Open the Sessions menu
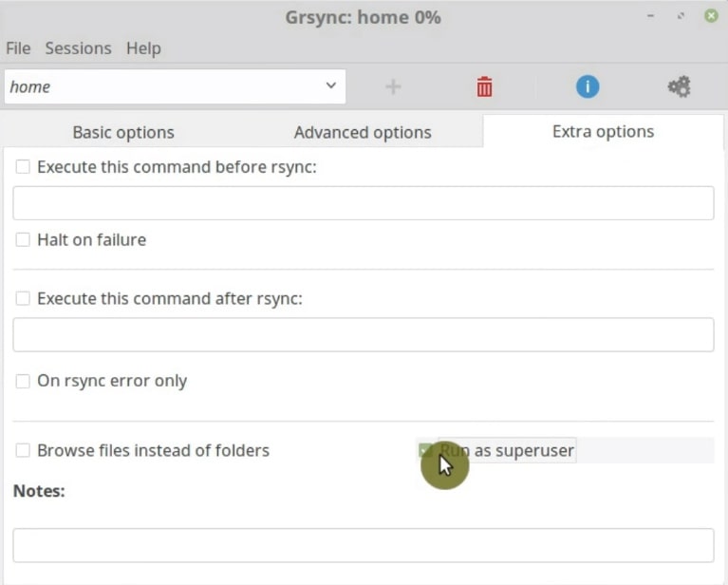 (x=78, y=48)
